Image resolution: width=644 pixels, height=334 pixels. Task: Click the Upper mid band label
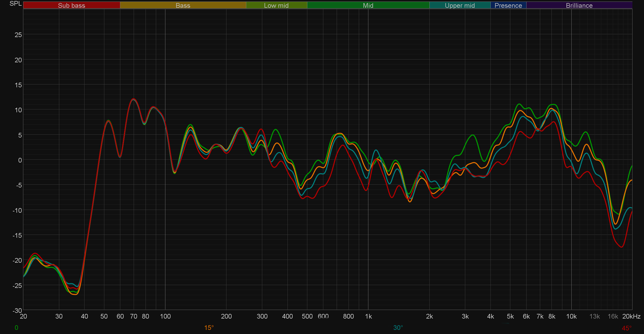pyautogui.click(x=460, y=5)
